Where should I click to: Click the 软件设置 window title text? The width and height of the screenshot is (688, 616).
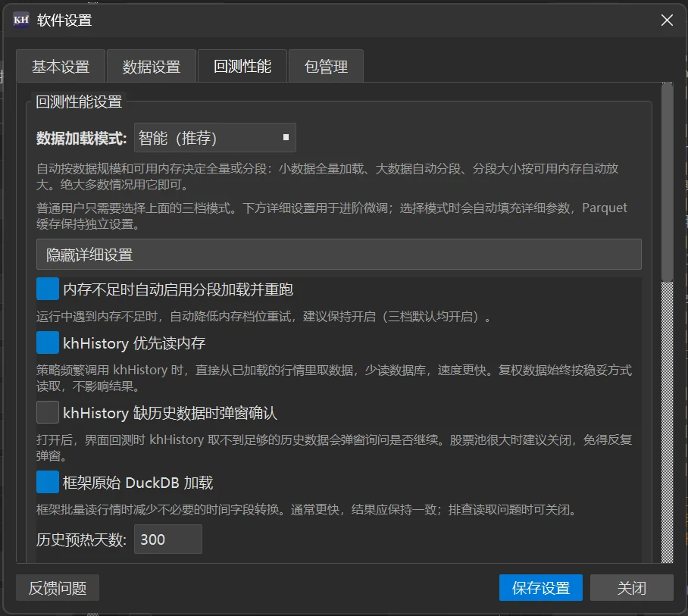pos(64,20)
